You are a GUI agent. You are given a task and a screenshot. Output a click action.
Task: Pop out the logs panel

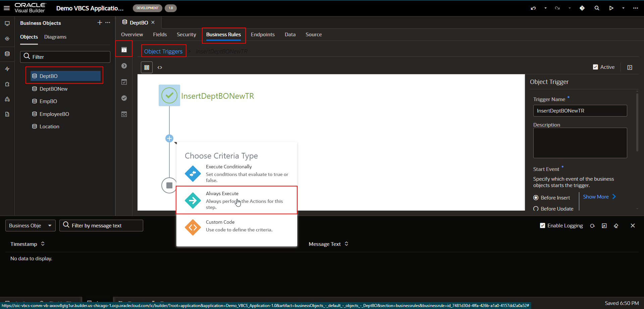[x=604, y=226]
